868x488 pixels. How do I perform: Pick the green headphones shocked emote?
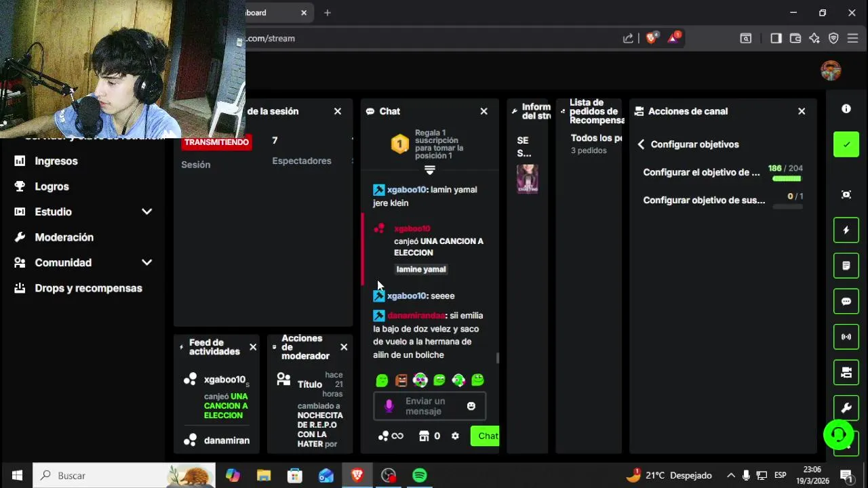click(x=458, y=380)
